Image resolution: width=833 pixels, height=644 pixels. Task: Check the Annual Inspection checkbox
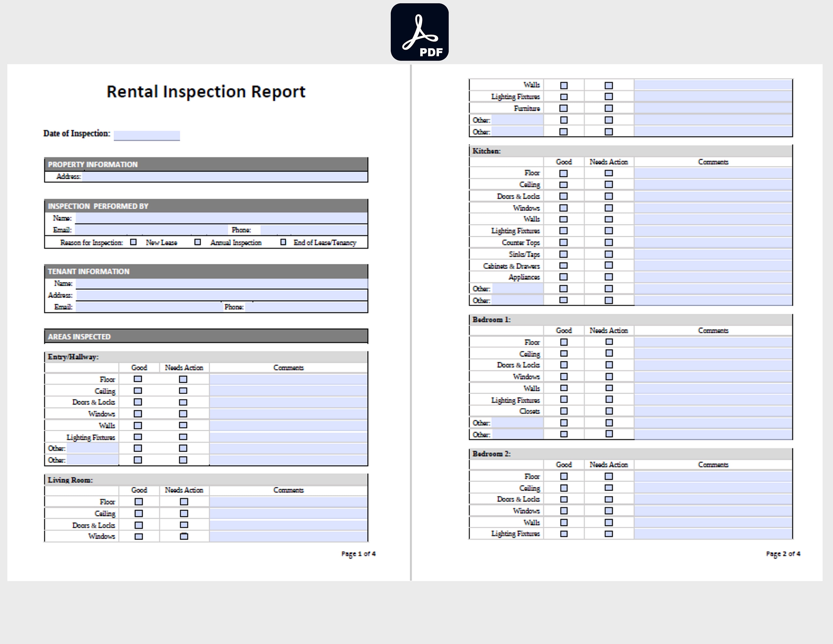pyautogui.click(x=198, y=242)
